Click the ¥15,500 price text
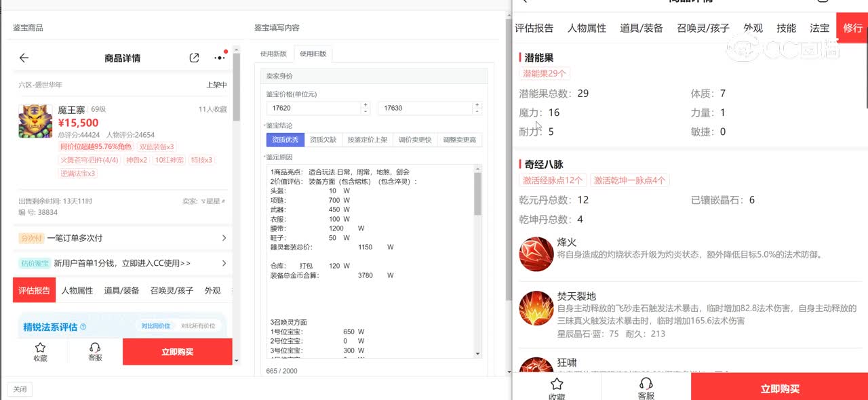The image size is (868, 400). pos(78,123)
